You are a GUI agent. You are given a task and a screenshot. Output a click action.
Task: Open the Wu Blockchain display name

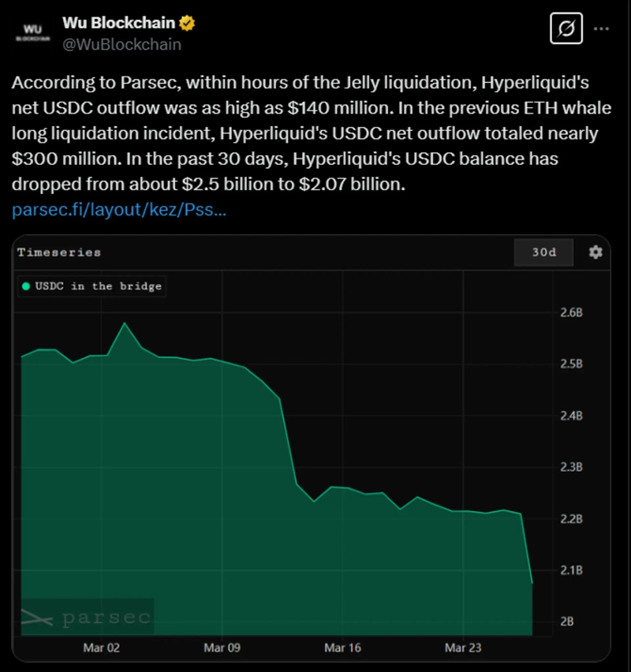coord(118,24)
